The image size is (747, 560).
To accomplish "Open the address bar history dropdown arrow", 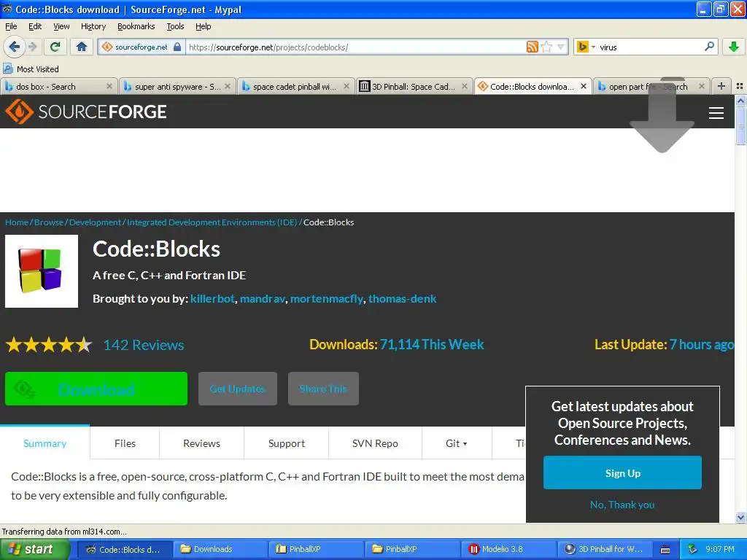I will [561, 47].
